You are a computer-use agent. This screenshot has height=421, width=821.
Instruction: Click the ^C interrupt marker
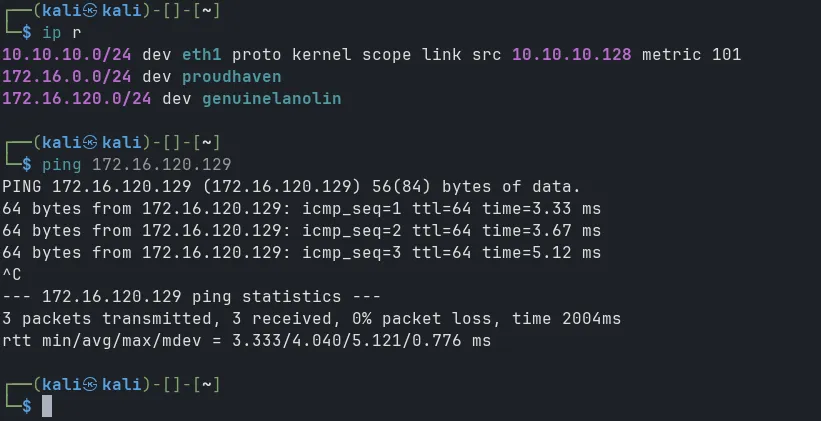pyautogui.click(x=12, y=274)
